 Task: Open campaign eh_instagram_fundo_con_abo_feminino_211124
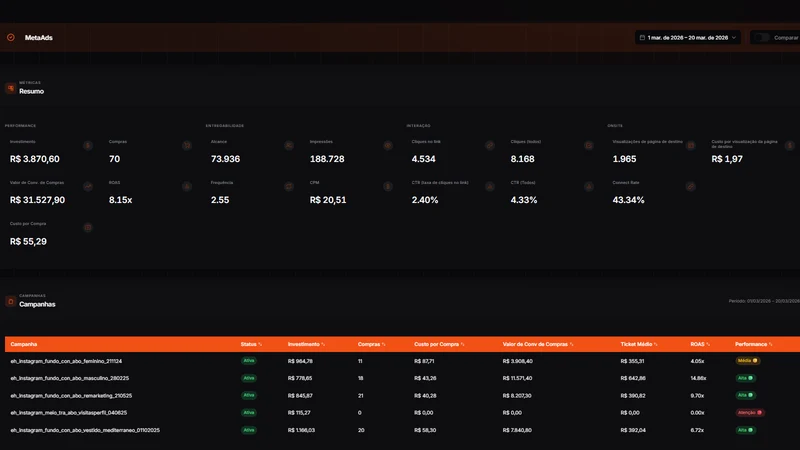pyautogui.click(x=66, y=361)
